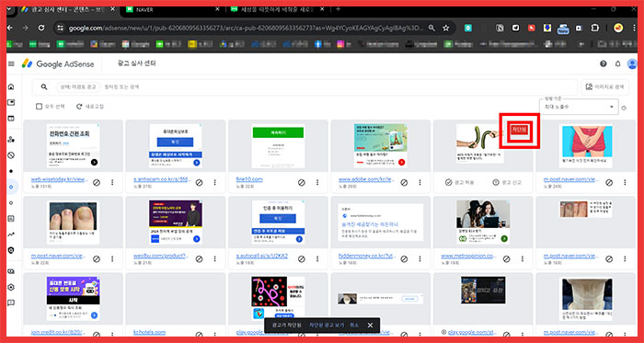Click the search magnifier icon in the filter bar
The height and width of the screenshot is (343, 644).
coord(44,87)
